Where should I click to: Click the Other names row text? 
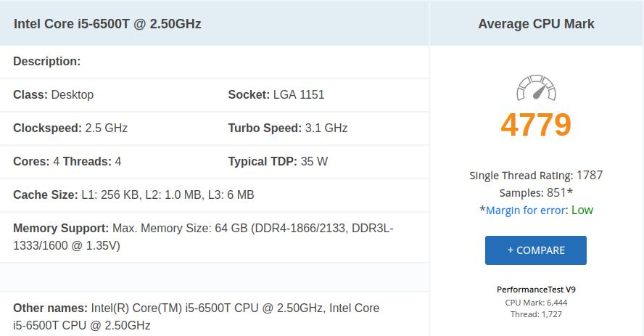[x=197, y=316]
